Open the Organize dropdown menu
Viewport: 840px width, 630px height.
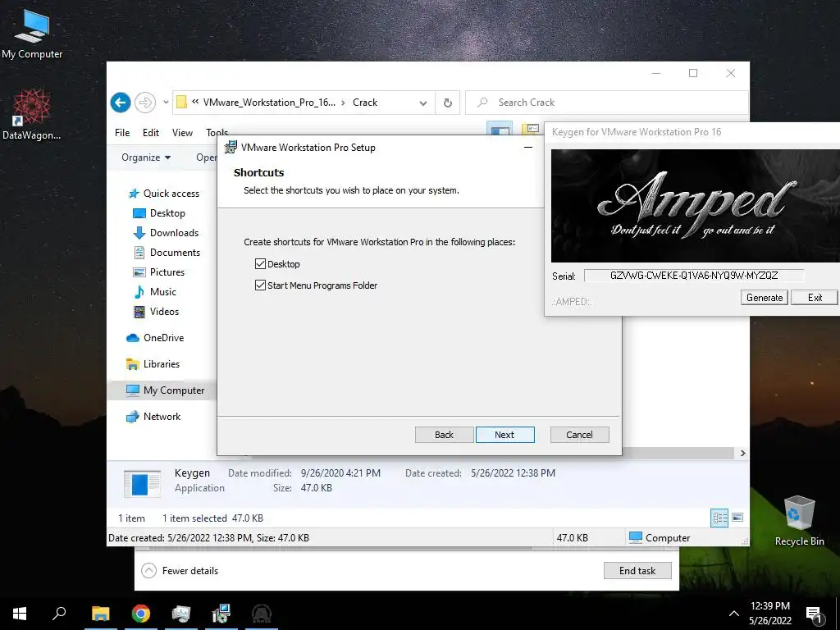pos(146,157)
